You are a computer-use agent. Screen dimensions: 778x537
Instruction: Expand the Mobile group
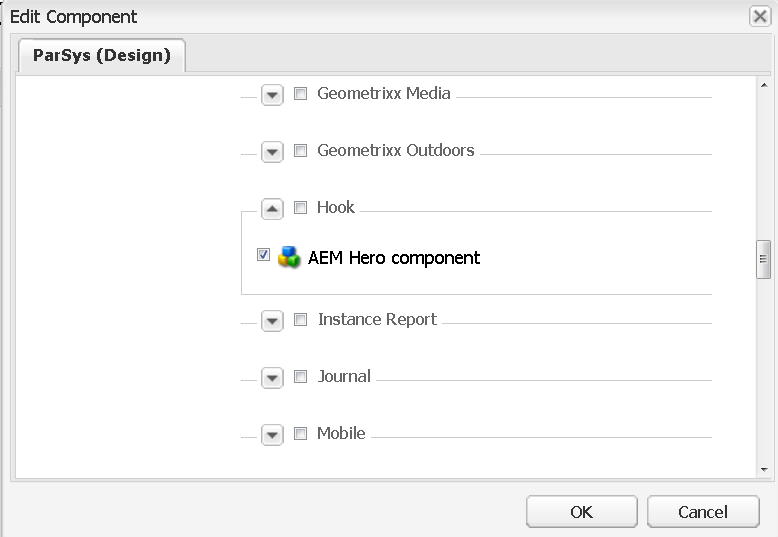point(272,435)
